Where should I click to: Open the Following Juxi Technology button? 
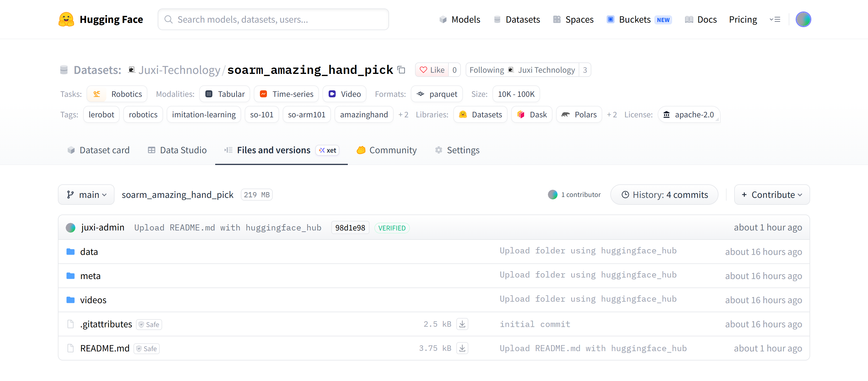coord(522,70)
